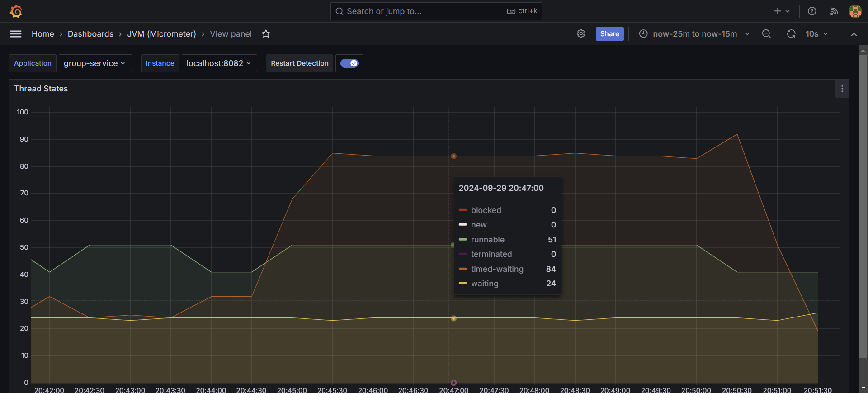
Task: Toggle the Restart Detection switch
Action: pyautogui.click(x=349, y=63)
